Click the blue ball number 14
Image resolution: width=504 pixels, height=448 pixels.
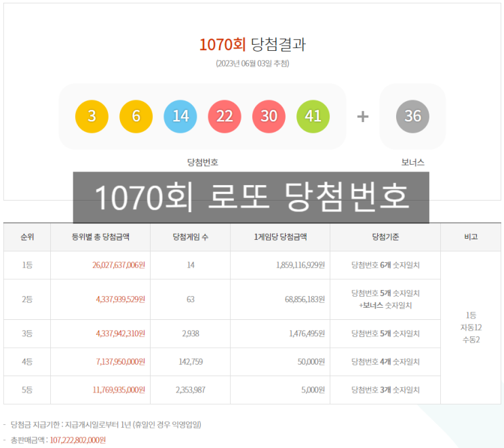180,117
